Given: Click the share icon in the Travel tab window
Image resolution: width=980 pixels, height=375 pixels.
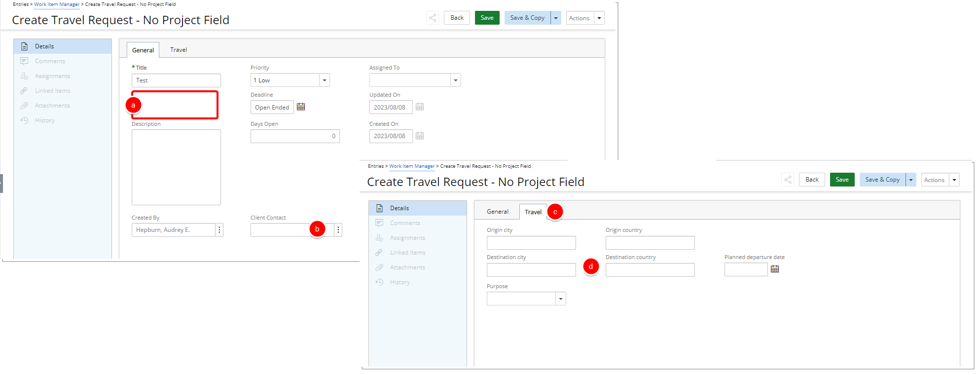Looking at the screenshot, I should [x=788, y=180].
